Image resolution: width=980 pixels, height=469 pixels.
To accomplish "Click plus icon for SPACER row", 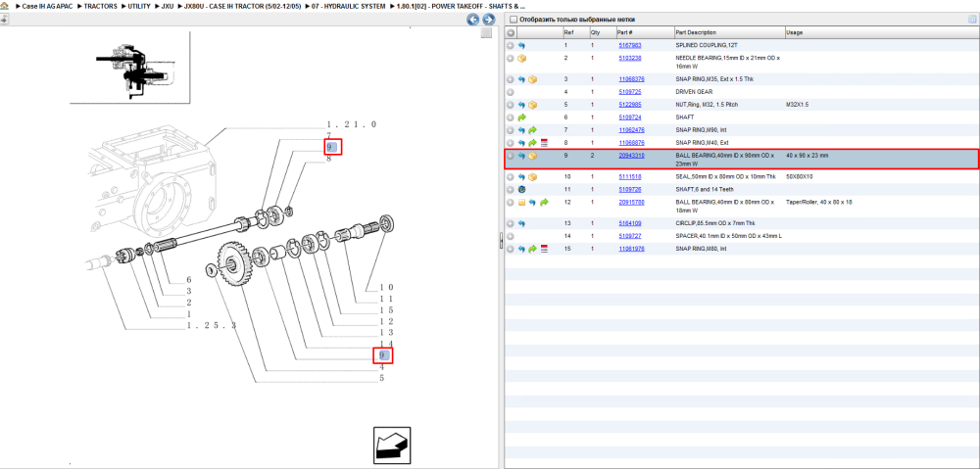I will click(511, 236).
